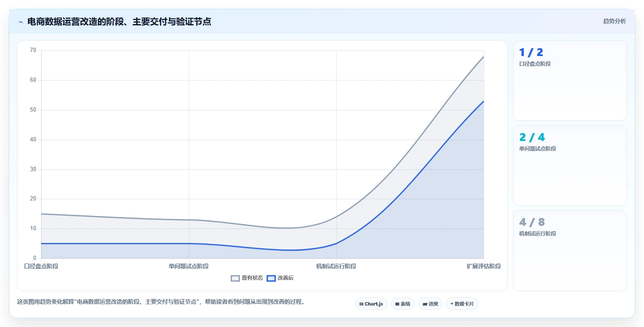The width and height of the screenshot is (644, 327).
Task: Click the y-axis value 0
Action: [x=35, y=258]
